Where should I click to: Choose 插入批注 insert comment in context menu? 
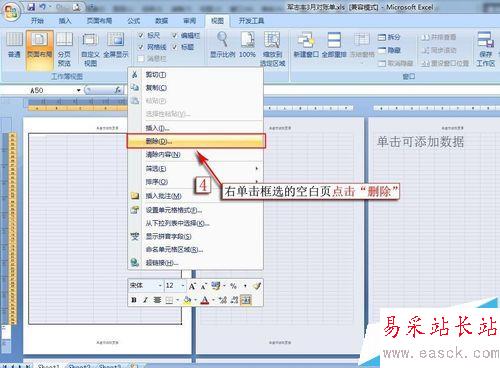tap(196, 196)
